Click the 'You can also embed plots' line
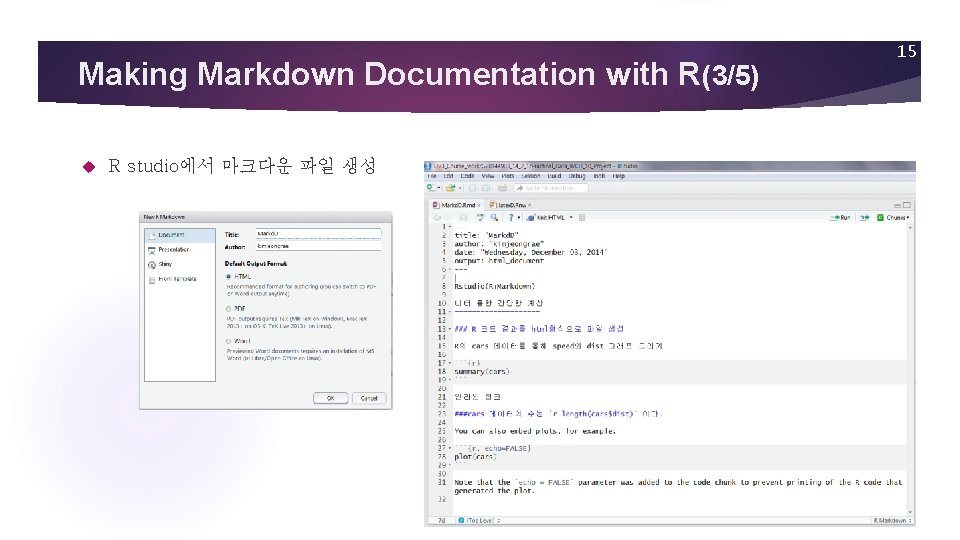 pos(535,431)
